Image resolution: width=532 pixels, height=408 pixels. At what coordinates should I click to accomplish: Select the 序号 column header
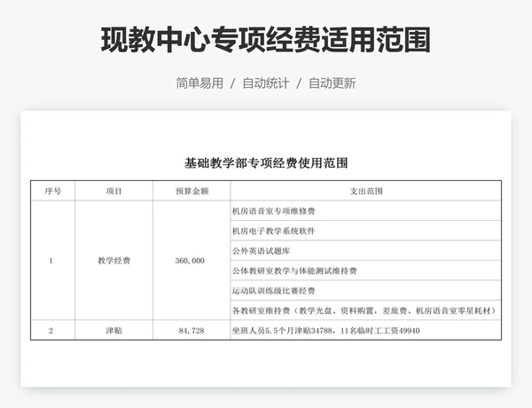[52, 191]
